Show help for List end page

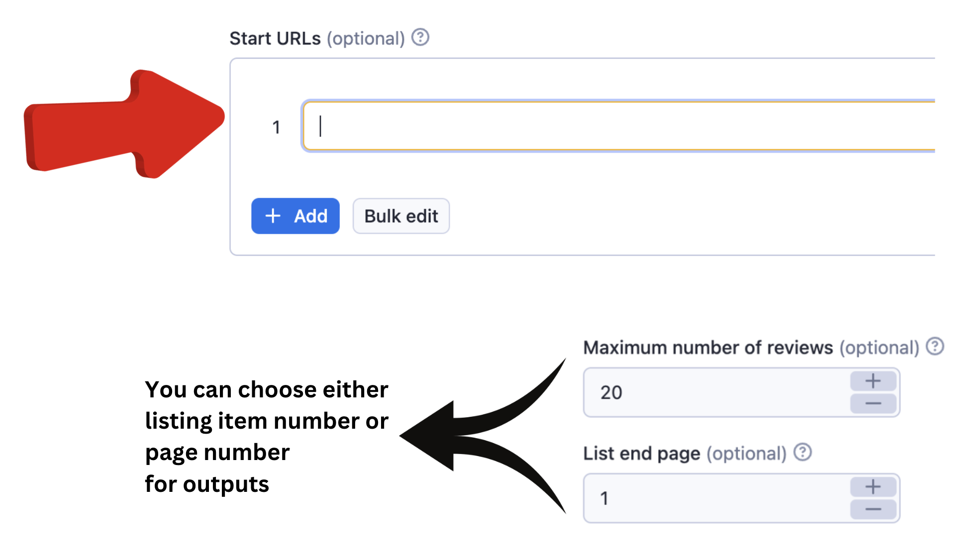tap(802, 453)
